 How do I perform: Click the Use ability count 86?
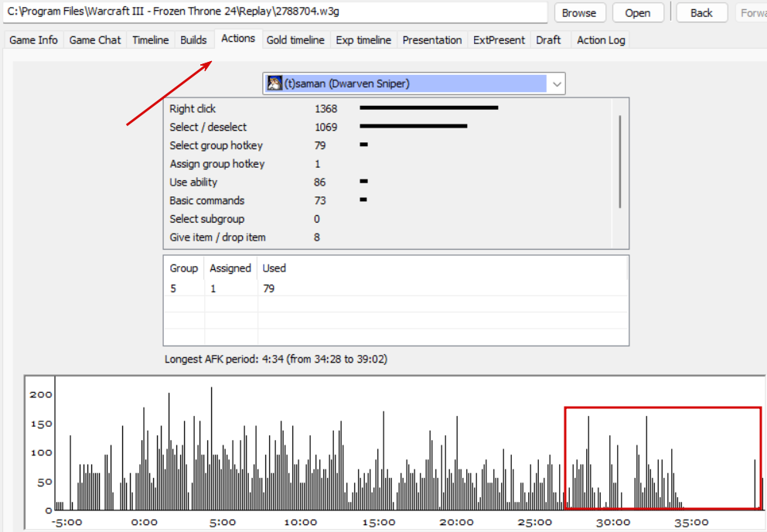(x=320, y=182)
